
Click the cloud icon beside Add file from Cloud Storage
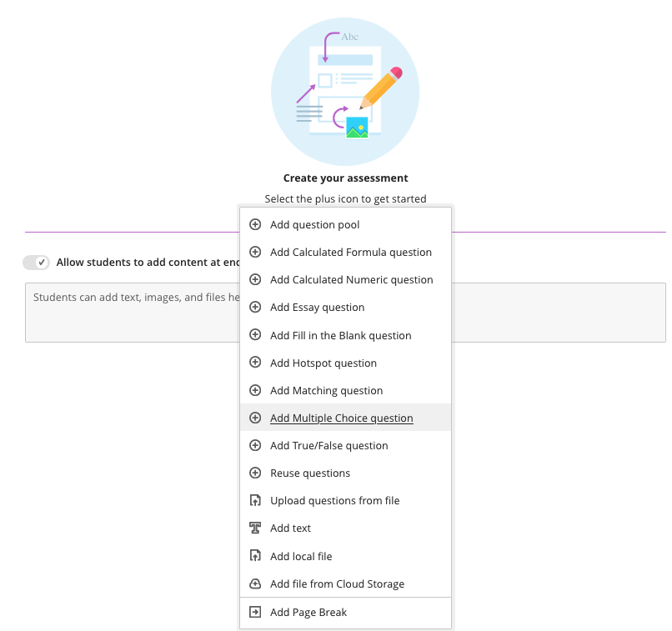255,583
